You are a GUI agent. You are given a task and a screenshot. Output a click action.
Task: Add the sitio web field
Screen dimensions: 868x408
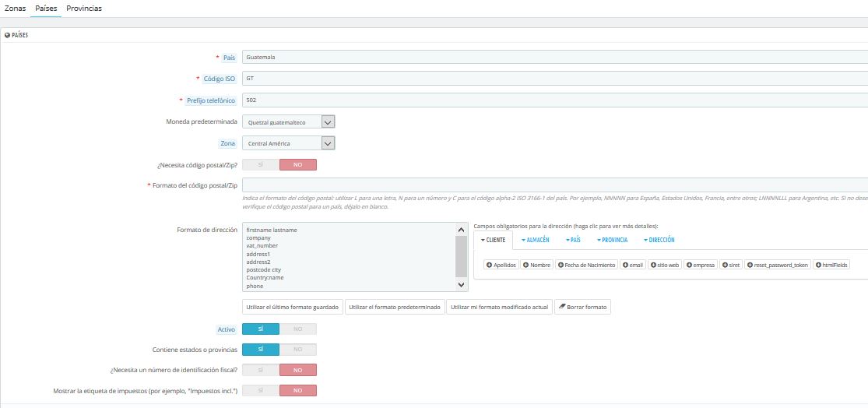pos(664,266)
